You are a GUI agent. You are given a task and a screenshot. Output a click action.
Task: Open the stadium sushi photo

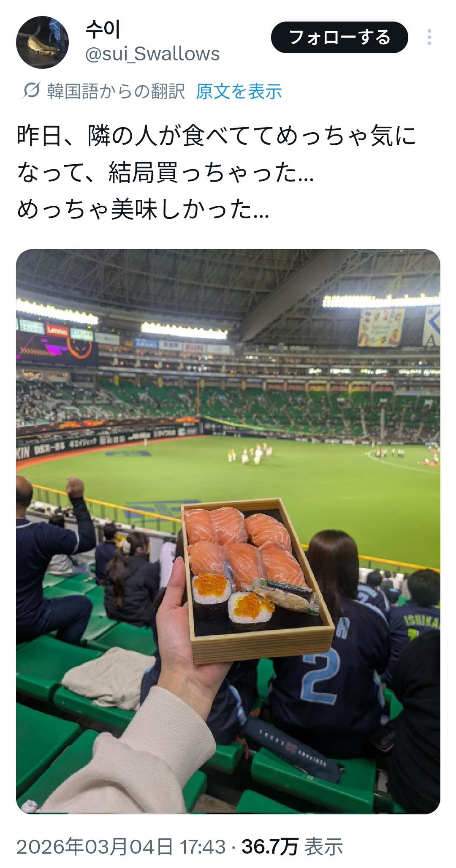point(228,532)
